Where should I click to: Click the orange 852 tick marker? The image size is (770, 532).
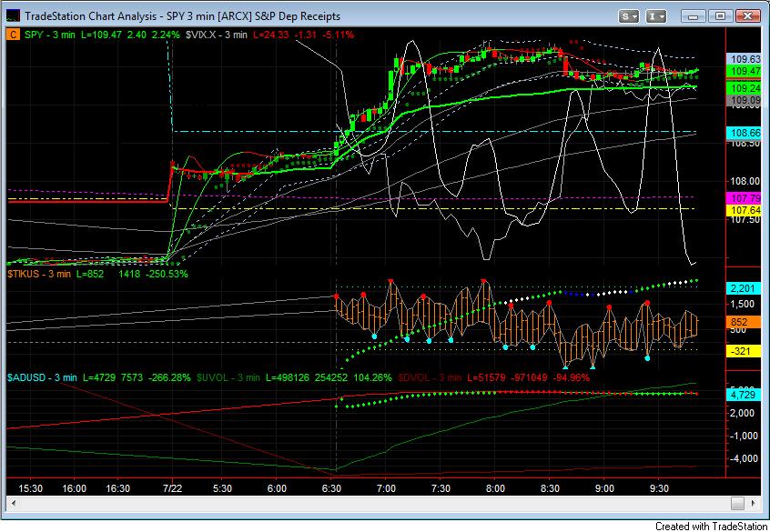[x=743, y=322]
